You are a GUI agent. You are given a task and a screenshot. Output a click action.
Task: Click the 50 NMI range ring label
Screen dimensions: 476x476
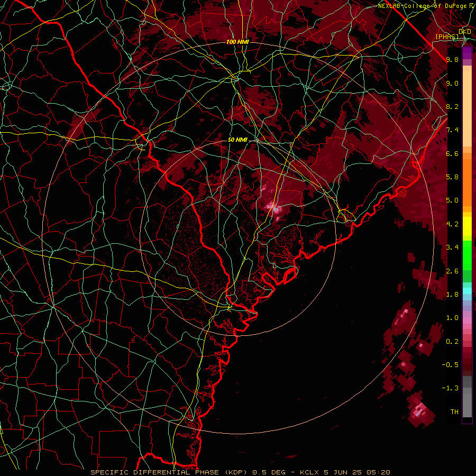coord(237,140)
